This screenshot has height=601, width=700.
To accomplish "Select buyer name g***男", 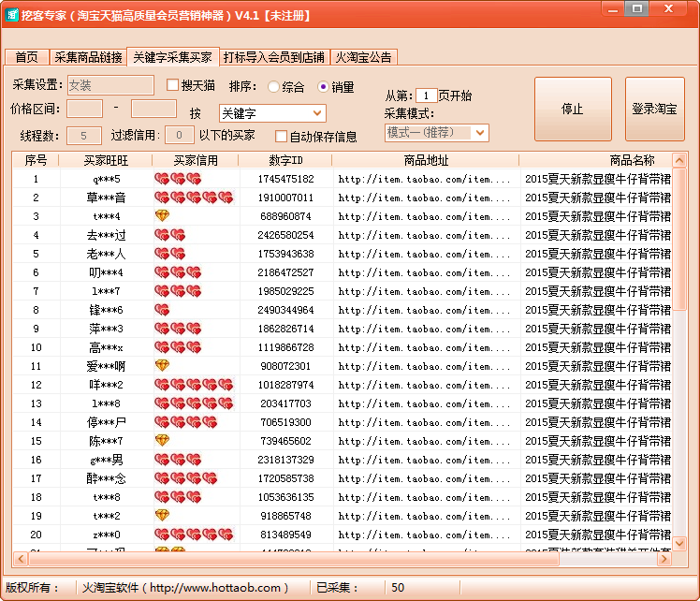I will coord(106,460).
